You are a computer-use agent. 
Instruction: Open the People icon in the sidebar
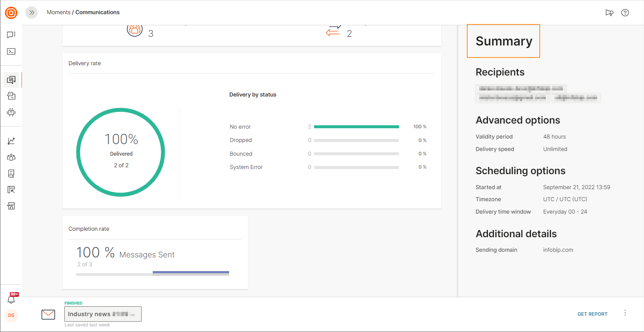pos(11,157)
